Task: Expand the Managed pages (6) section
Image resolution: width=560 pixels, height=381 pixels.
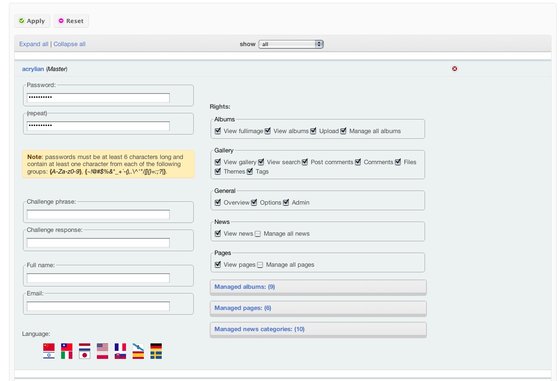Action: pyautogui.click(x=318, y=308)
